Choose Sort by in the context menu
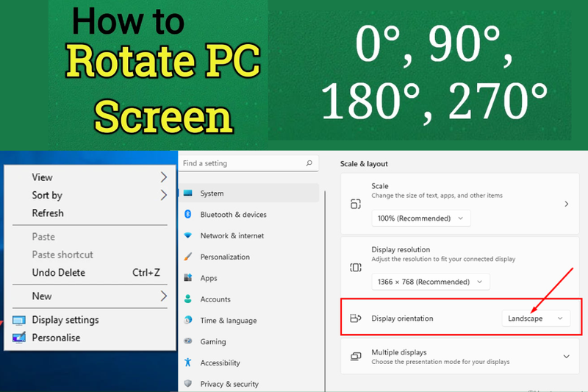The width and height of the screenshot is (588, 392). [90, 195]
